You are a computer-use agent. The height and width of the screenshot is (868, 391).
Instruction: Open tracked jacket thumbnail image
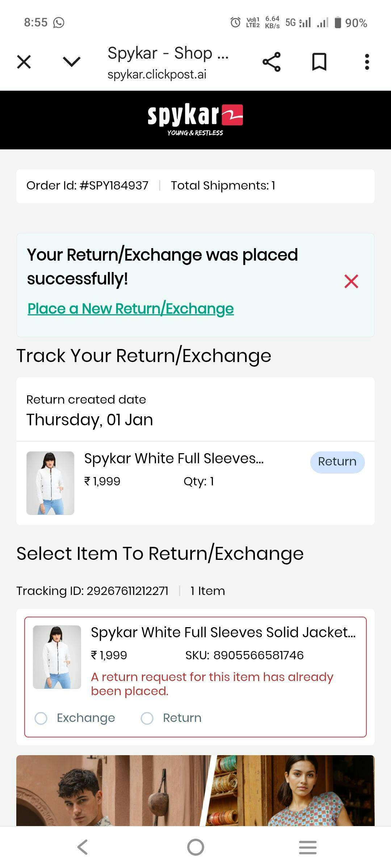coord(50,483)
